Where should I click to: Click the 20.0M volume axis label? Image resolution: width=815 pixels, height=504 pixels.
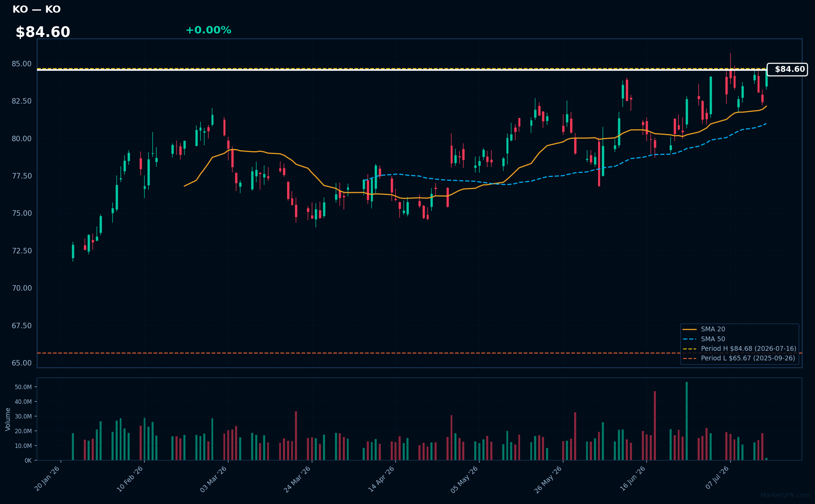pyautogui.click(x=23, y=431)
